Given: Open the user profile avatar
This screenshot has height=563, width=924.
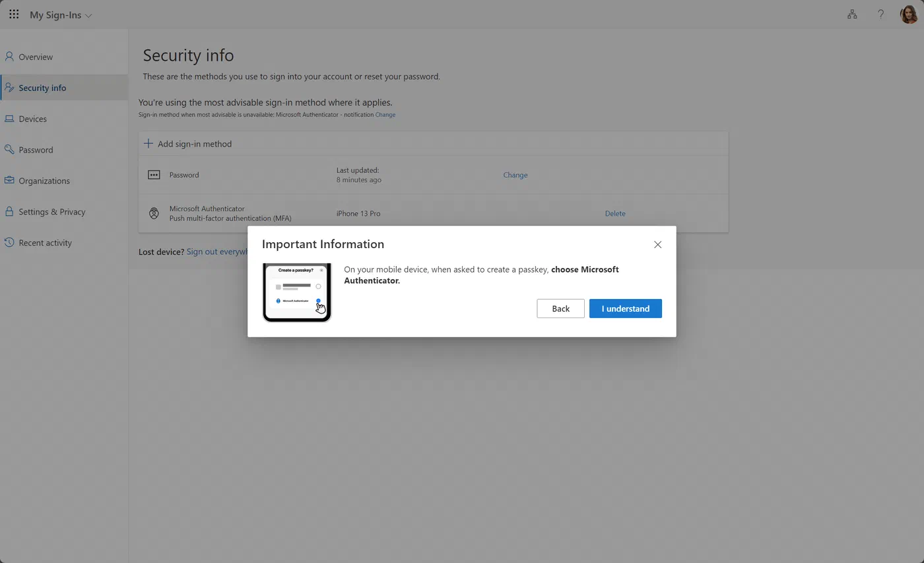Looking at the screenshot, I should (909, 14).
